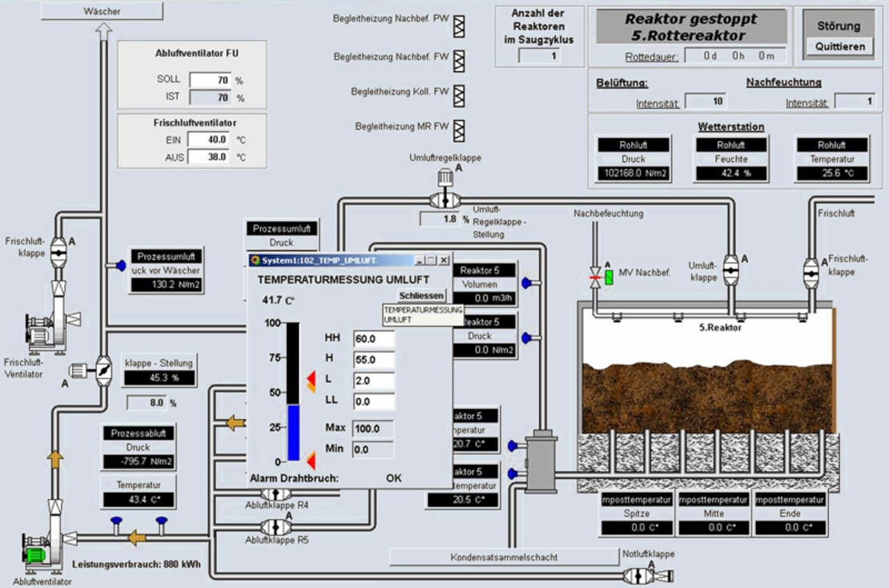Click the green Abluftventilator motor icon
The width and height of the screenshot is (889, 588).
[x=36, y=553]
